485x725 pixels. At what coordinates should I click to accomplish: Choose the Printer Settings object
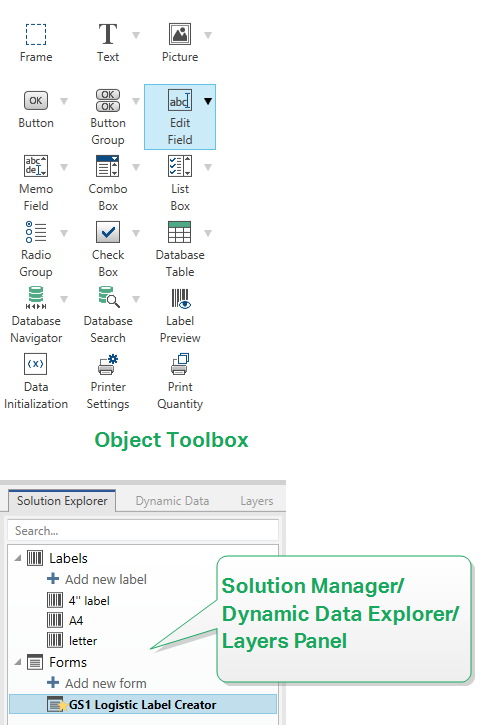pos(108,382)
